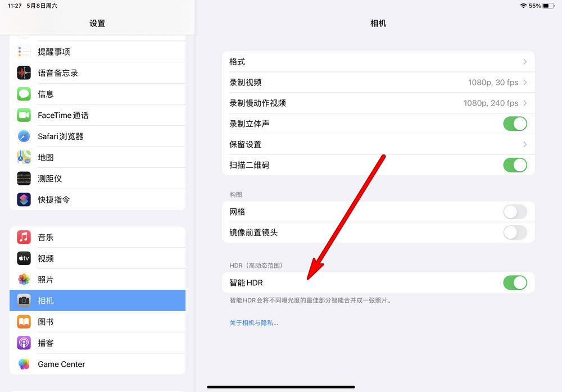The width and height of the screenshot is (562, 392).
Task: Open the 关于相机与隐私 link
Action: click(x=254, y=323)
